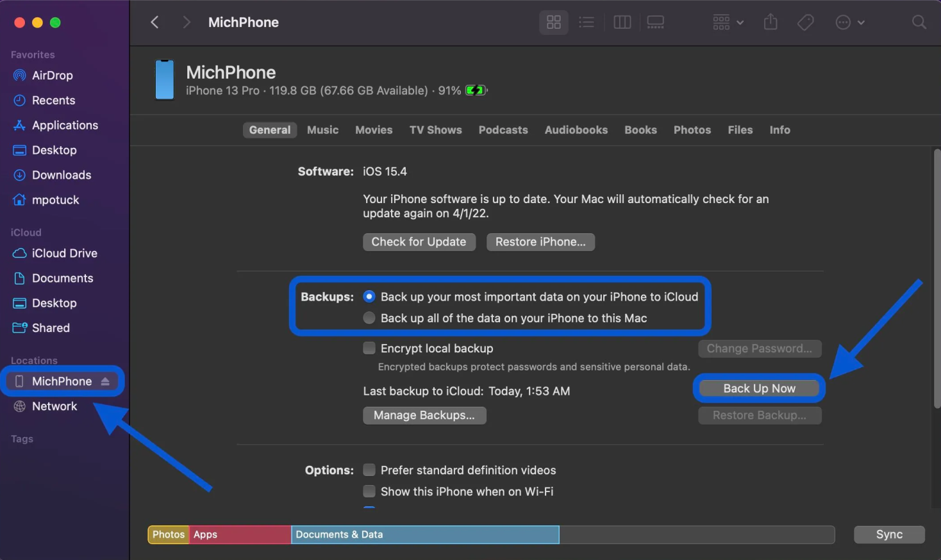Image resolution: width=941 pixels, height=560 pixels.
Task: Open the Podcasts tab
Action: pyautogui.click(x=503, y=129)
